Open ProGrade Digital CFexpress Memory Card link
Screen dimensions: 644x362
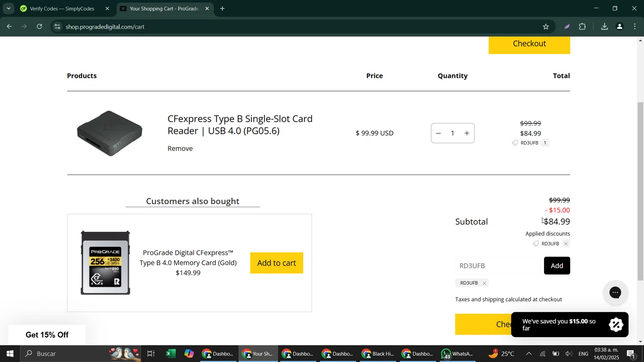point(188,258)
